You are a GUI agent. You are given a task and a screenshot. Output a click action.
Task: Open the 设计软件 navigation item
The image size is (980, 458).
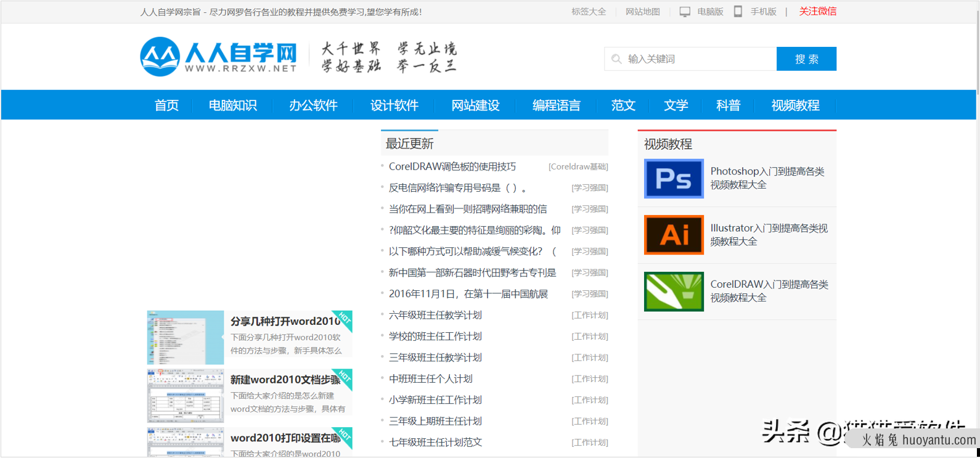pyautogui.click(x=394, y=105)
